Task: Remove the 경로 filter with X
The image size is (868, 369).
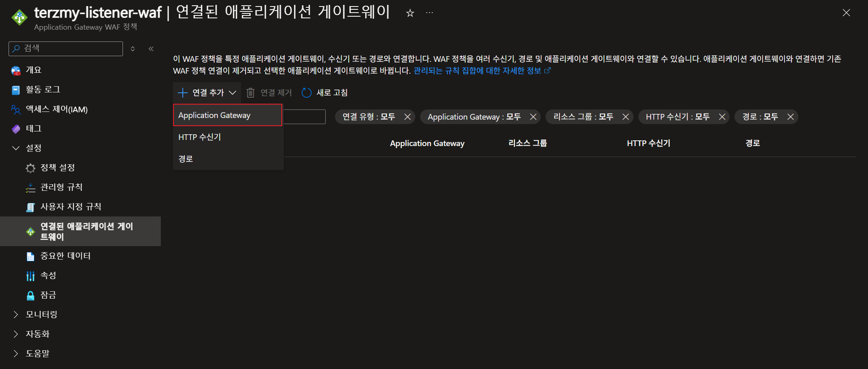Action: tap(791, 117)
